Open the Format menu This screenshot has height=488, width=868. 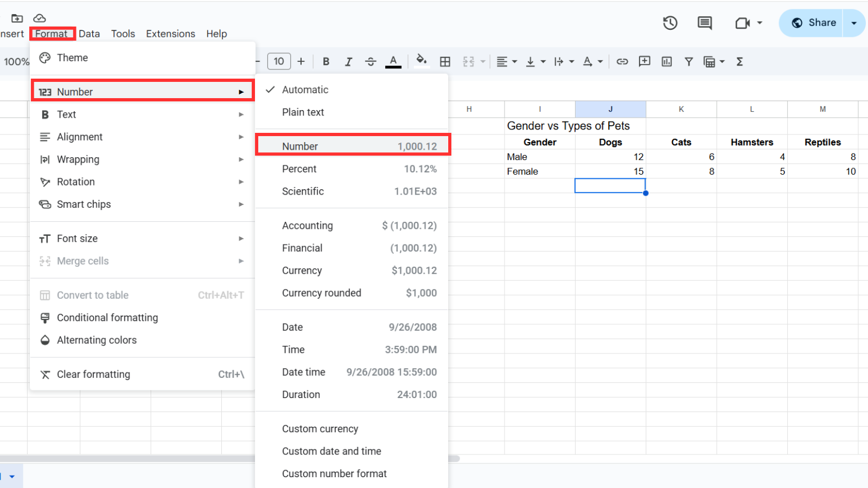(52, 34)
